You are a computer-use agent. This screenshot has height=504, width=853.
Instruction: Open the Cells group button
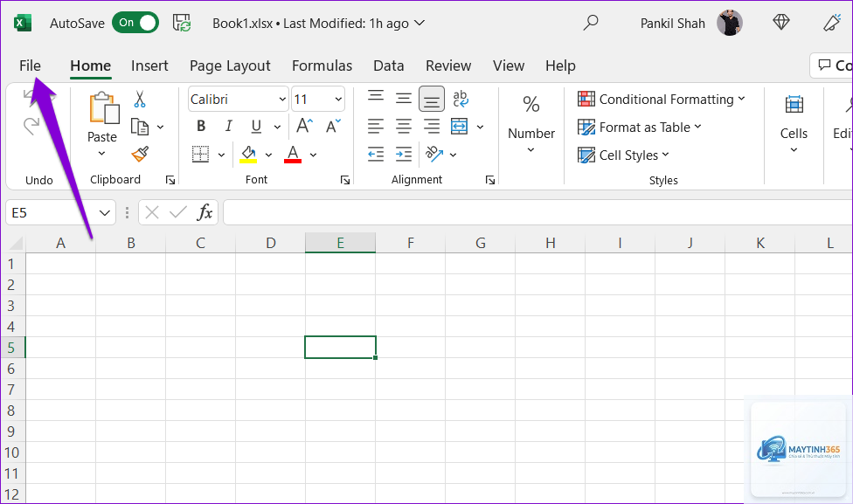tap(794, 124)
